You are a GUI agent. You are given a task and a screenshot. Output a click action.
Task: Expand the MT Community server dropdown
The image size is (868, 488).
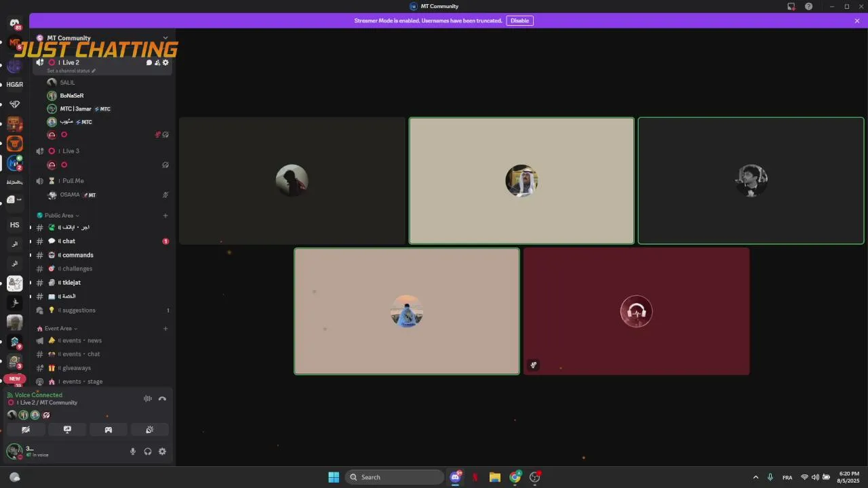coord(165,38)
